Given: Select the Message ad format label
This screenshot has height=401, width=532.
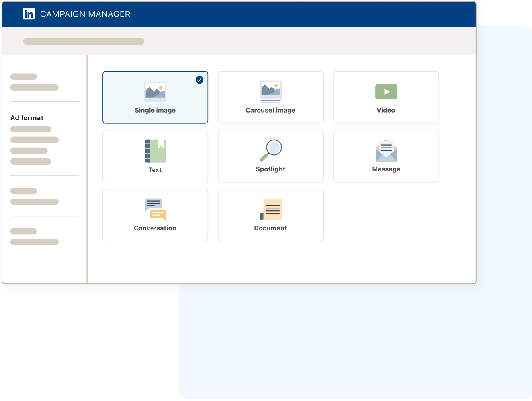Looking at the screenshot, I should click(386, 169).
